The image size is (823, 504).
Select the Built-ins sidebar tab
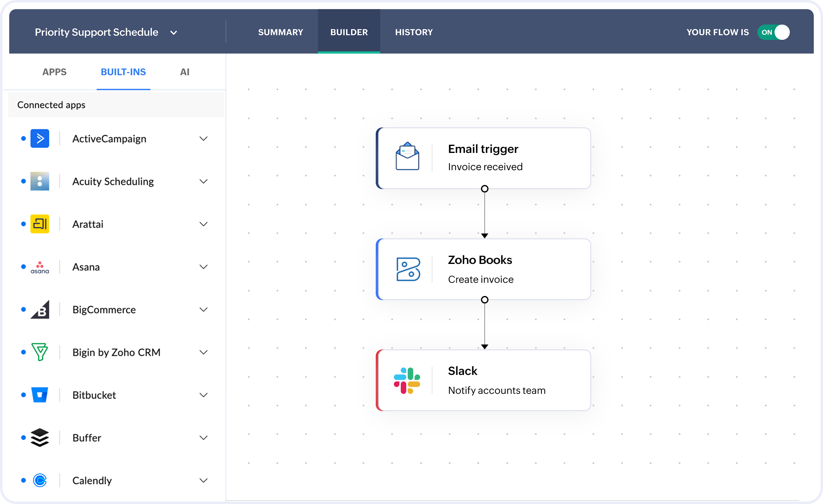123,72
